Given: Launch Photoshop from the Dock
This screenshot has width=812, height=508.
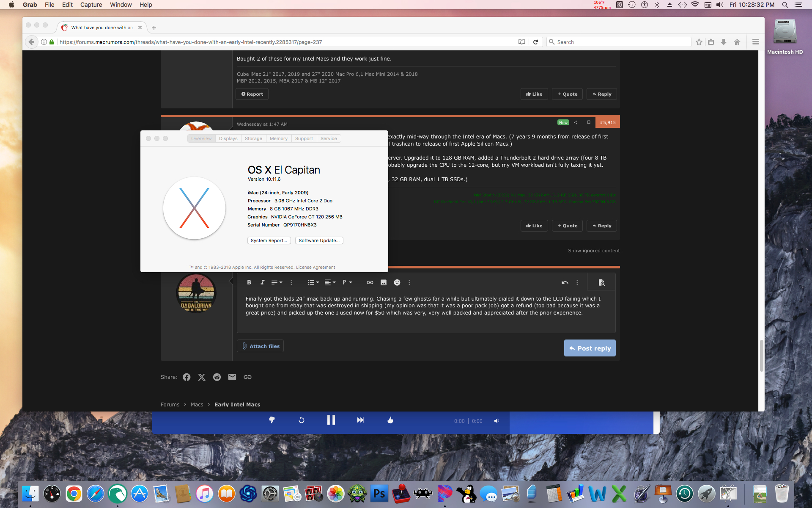Looking at the screenshot, I should point(379,494).
